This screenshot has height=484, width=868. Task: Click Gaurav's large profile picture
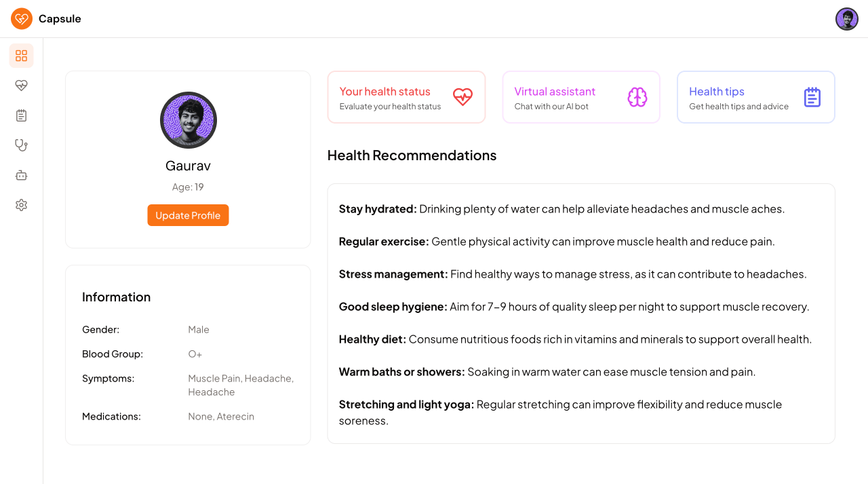point(189,120)
